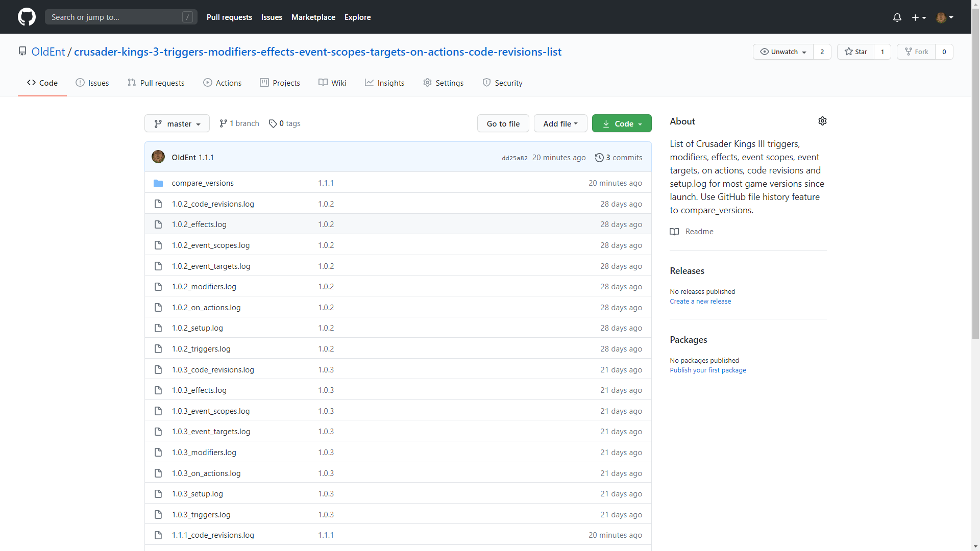Viewport: 980px width, 551px height.
Task: Click the GitHub Octocat logo
Action: [x=27, y=17]
